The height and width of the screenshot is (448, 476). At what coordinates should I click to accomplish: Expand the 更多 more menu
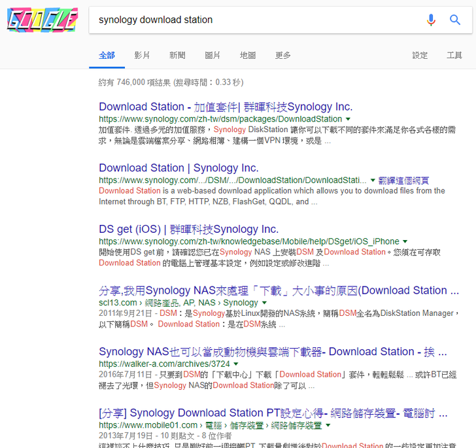point(283,56)
